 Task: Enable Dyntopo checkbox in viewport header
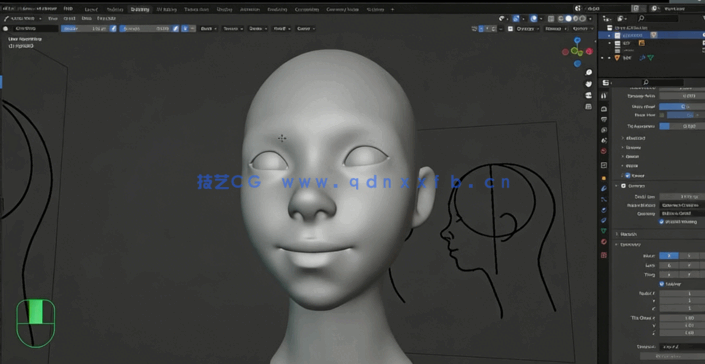(511, 28)
